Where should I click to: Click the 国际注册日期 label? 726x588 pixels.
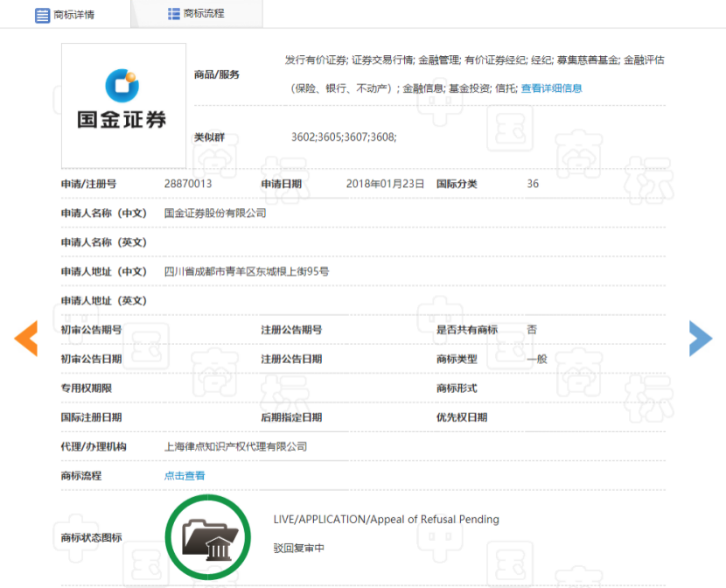pyautogui.click(x=91, y=417)
